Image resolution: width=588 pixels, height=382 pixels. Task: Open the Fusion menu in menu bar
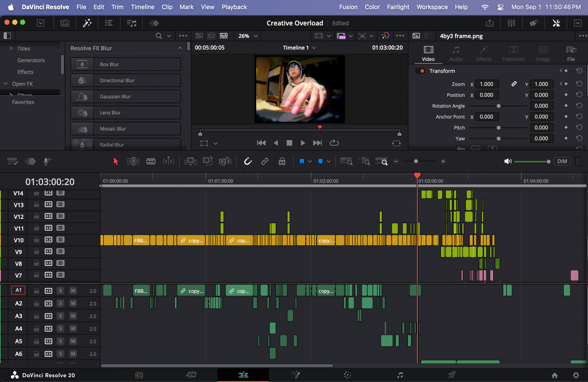click(x=348, y=7)
